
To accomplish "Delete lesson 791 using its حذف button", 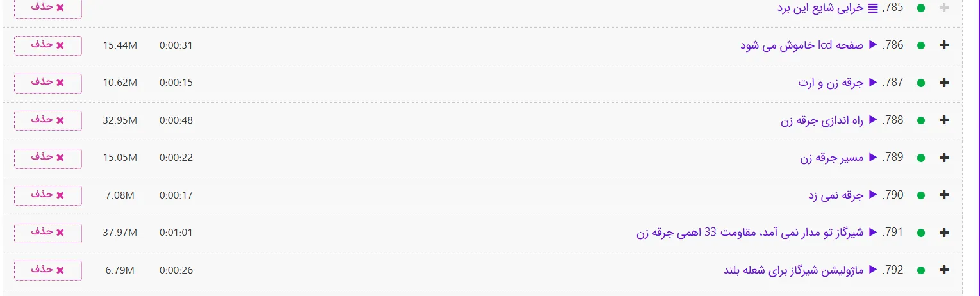I will click(x=48, y=233).
